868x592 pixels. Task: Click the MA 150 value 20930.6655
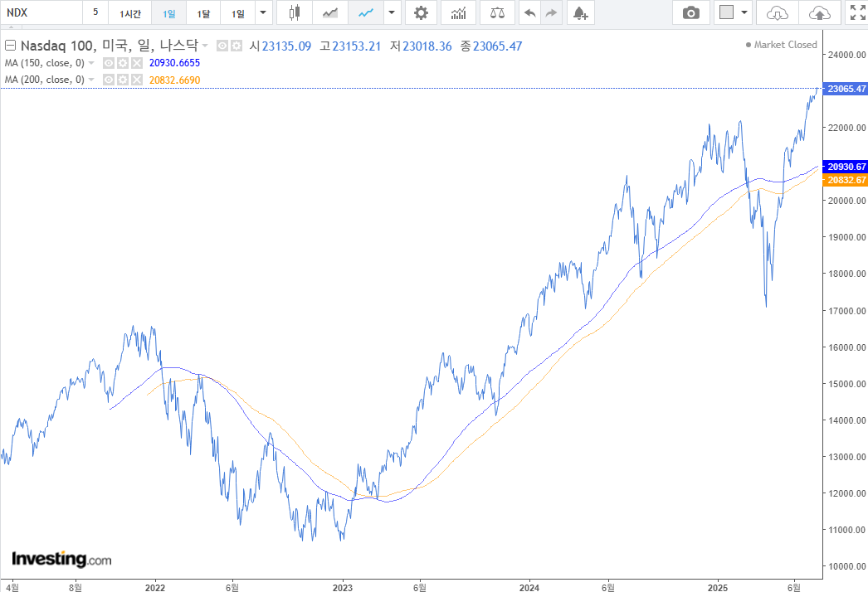[174, 63]
